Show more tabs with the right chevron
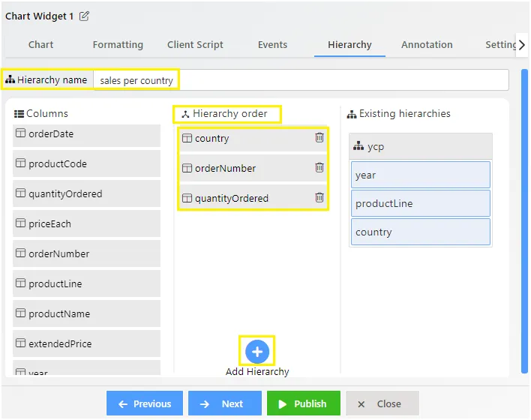Viewport: 531px width, 420px height. (522, 45)
